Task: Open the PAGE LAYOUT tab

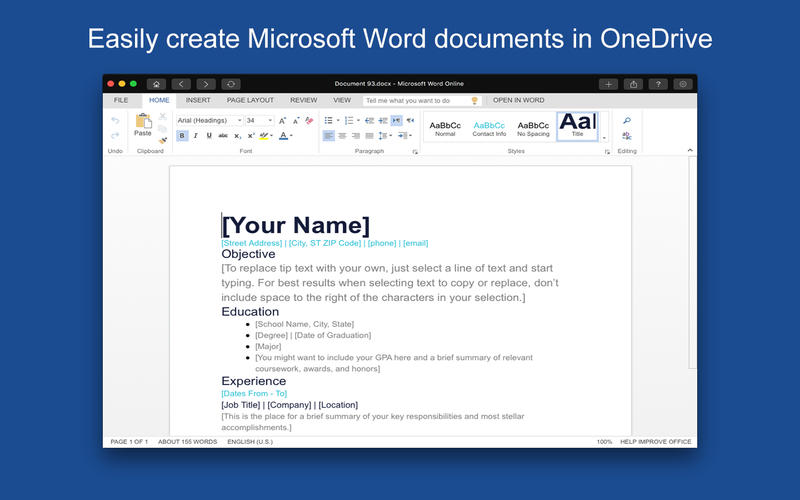Action: [250, 100]
